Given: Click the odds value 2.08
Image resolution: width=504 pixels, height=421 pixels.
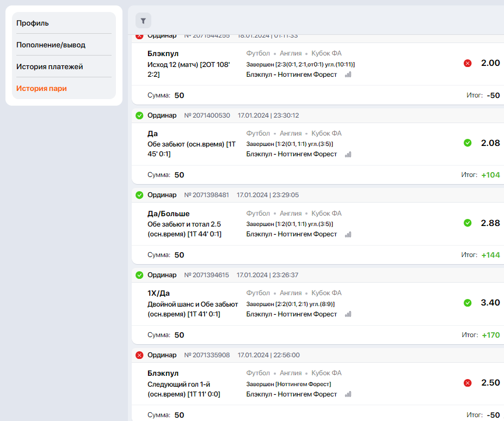Looking at the screenshot, I should click(x=490, y=143).
